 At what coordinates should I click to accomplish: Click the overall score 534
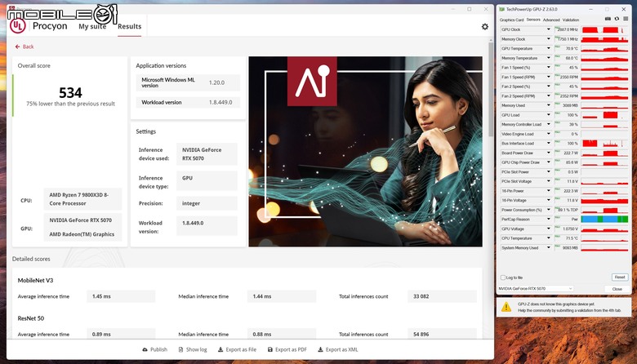coord(71,93)
